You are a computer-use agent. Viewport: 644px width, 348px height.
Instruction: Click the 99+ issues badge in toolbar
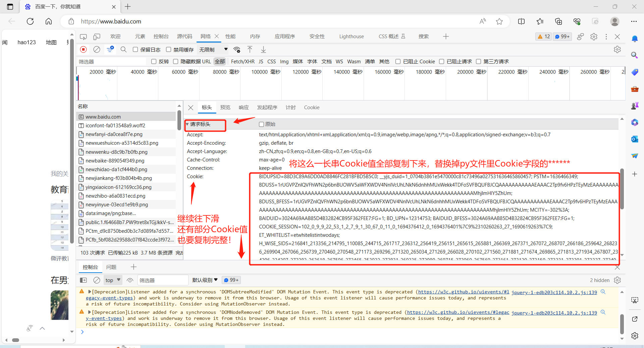pos(562,37)
